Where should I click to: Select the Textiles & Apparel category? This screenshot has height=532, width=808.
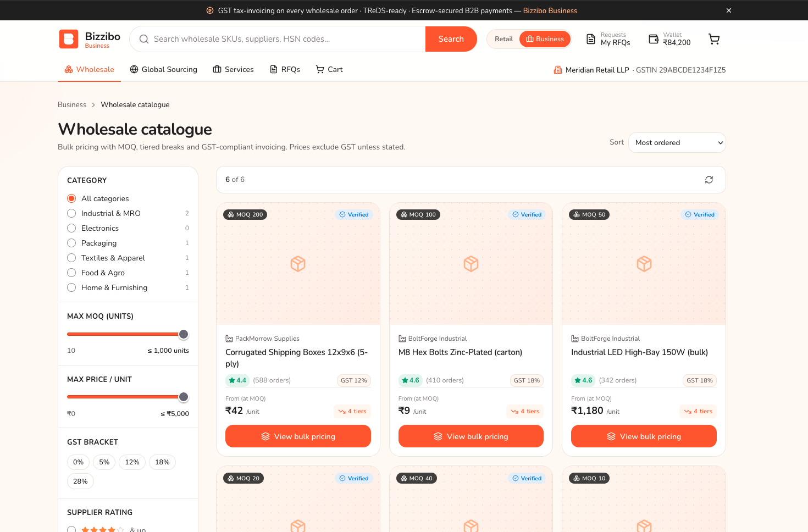[71, 258]
